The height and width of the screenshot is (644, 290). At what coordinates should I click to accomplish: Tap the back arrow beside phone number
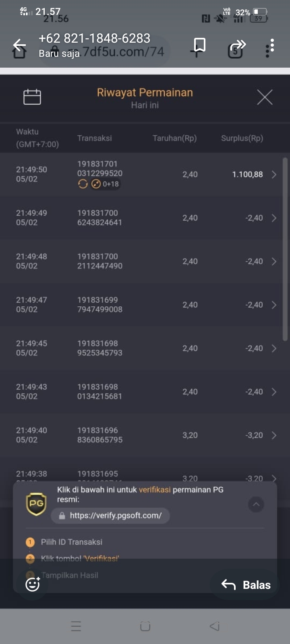click(19, 45)
